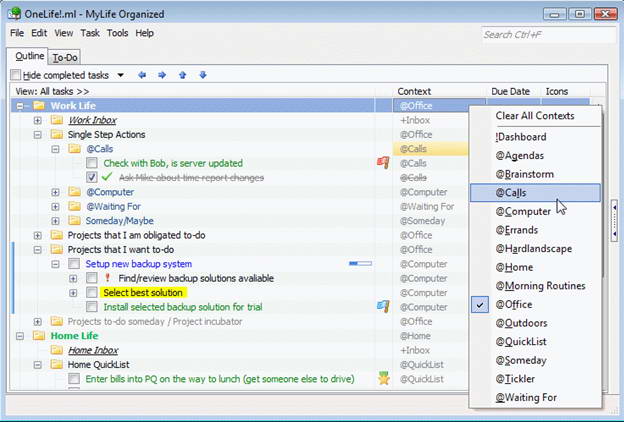Click the MyLife Organized app icon in title bar
The image size is (624, 422).
(14, 14)
